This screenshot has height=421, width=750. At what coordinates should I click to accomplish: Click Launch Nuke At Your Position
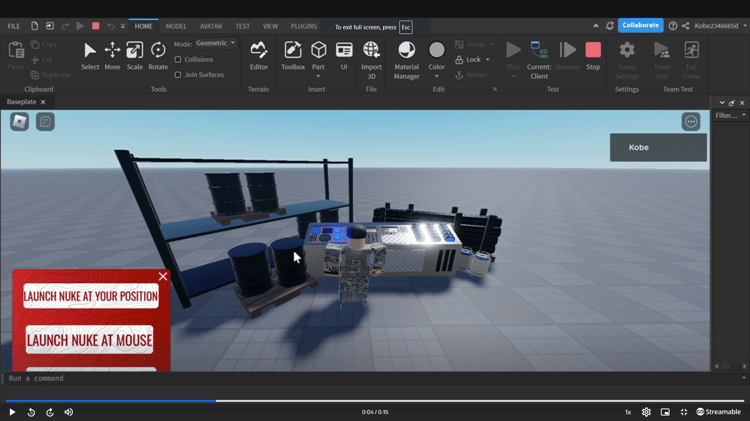pyautogui.click(x=91, y=296)
